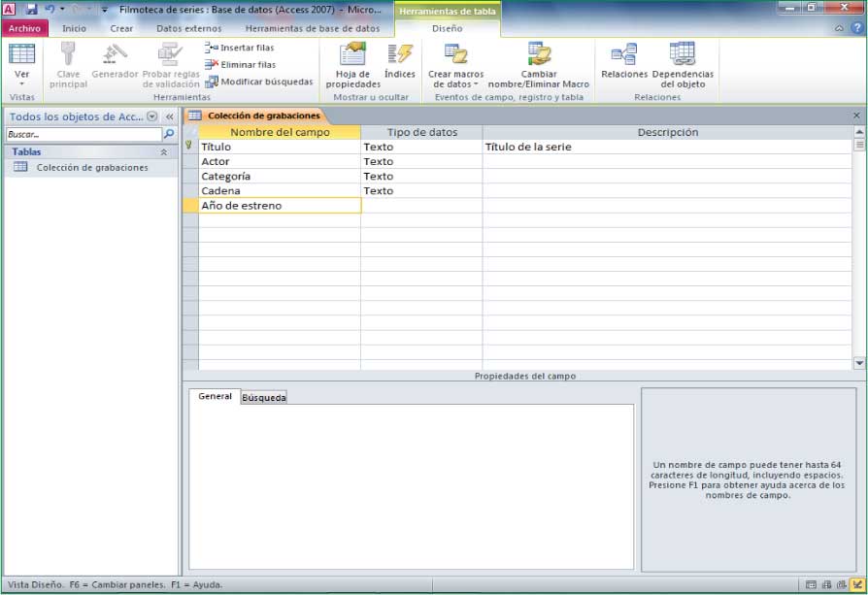Click Insertar filas
Screen dimensions: 868x595
click(240, 48)
